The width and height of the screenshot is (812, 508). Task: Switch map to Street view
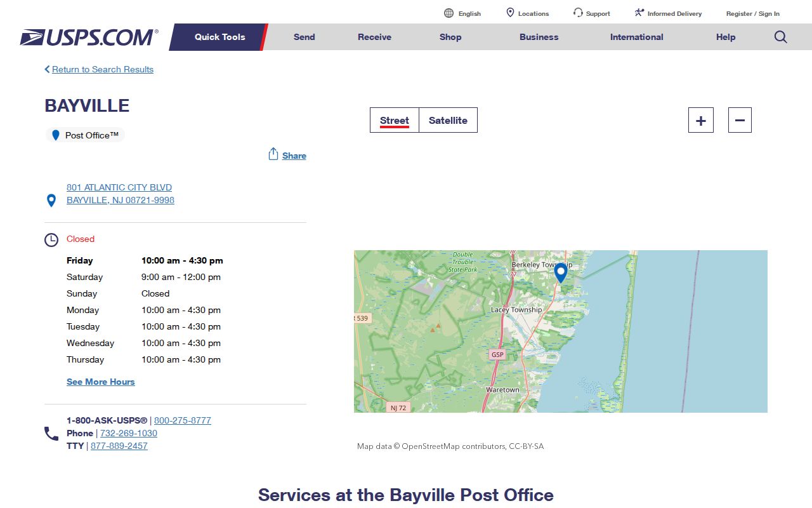395,120
